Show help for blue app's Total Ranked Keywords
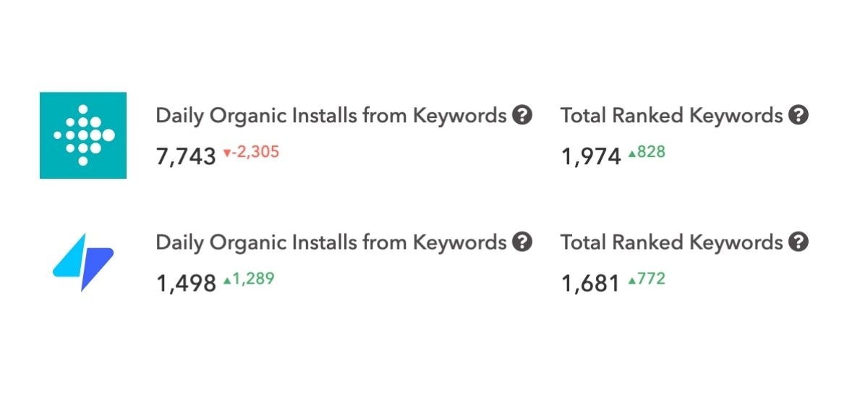The width and height of the screenshot is (868, 398). [x=799, y=242]
